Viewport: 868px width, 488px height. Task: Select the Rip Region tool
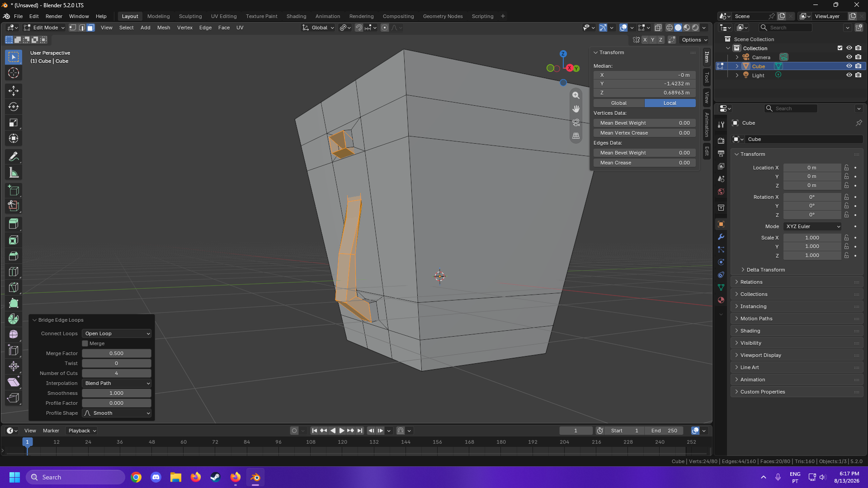14,398
